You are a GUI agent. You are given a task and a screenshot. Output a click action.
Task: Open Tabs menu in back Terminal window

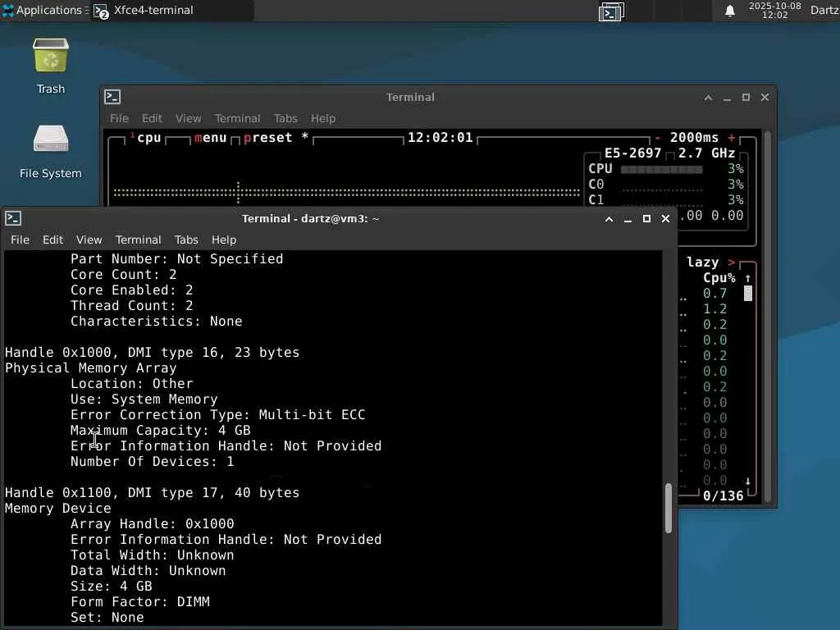(x=285, y=118)
